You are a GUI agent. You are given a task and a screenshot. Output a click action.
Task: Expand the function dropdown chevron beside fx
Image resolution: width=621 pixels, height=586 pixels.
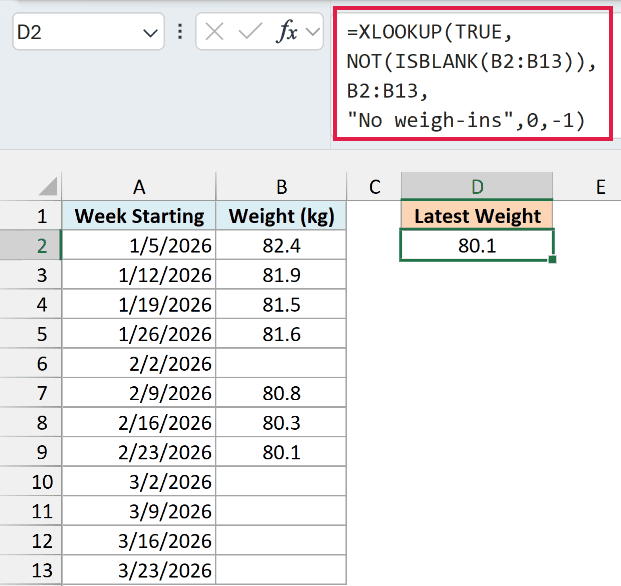pos(313,32)
